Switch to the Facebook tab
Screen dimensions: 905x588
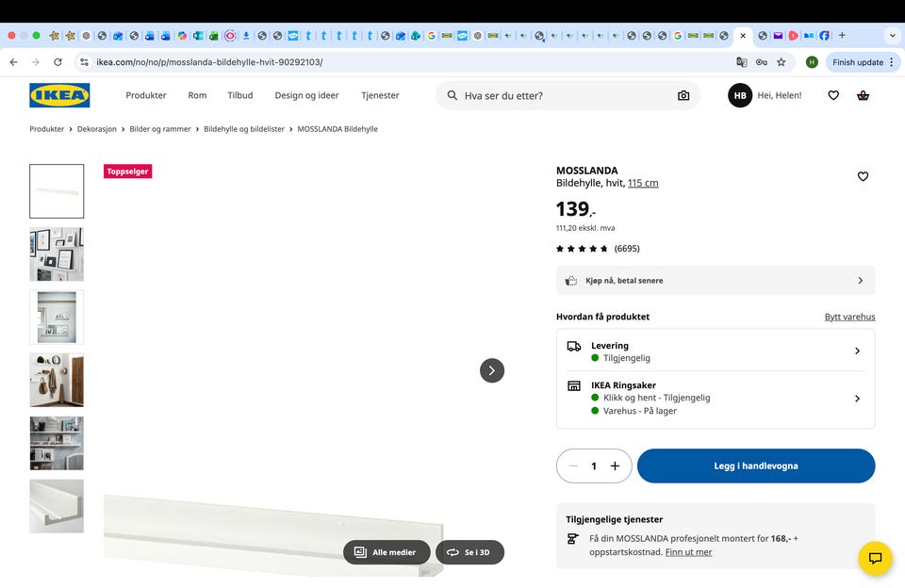pos(824,36)
